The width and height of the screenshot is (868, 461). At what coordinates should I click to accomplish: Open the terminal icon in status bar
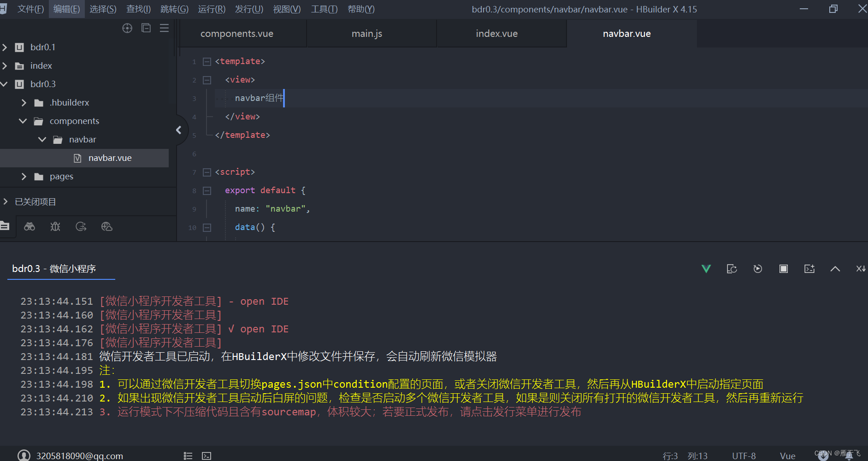[x=207, y=456]
